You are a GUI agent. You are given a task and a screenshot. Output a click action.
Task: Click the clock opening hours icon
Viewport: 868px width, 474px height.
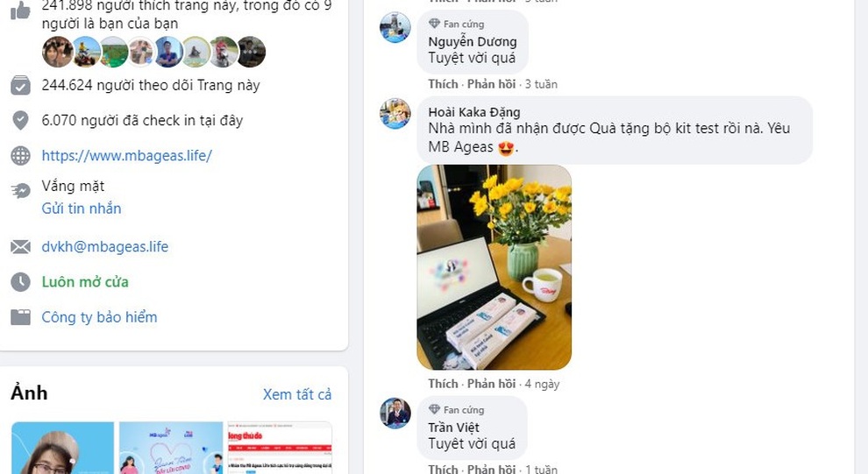click(20, 282)
